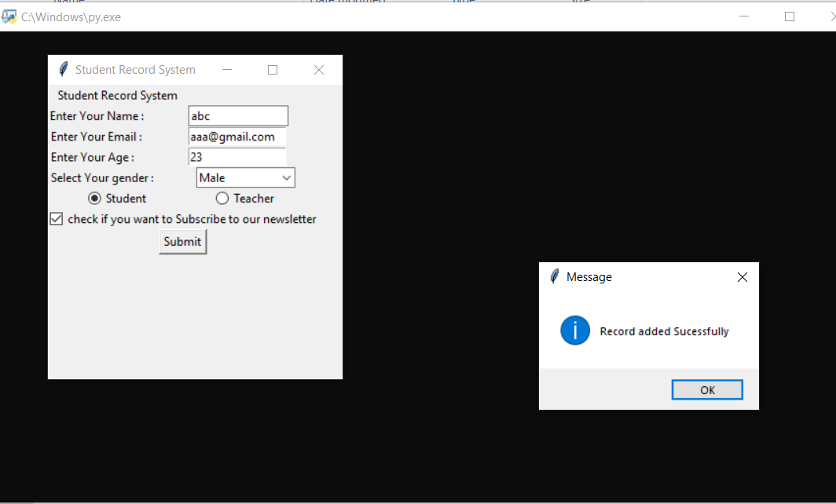Click the blue information icon in the Message dialog
This screenshot has height=504, width=836.
(574, 331)
